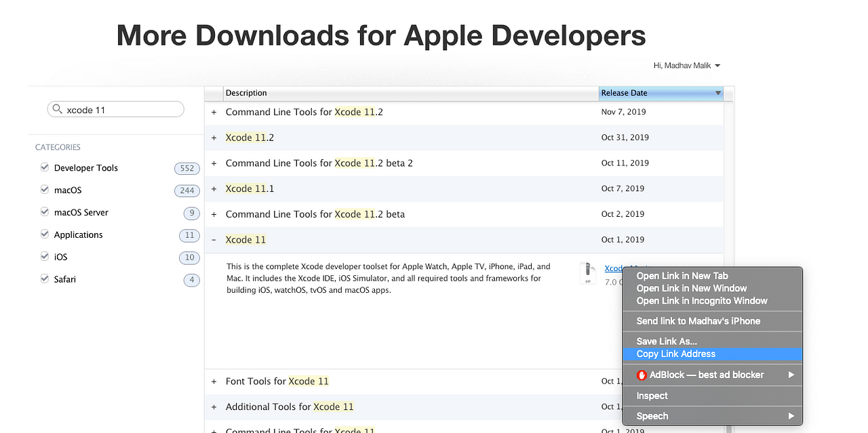Viewport: 868px width, 433px height.
Task: Choose Open Link in Incognito Window
Action: [x=712, y=301]
